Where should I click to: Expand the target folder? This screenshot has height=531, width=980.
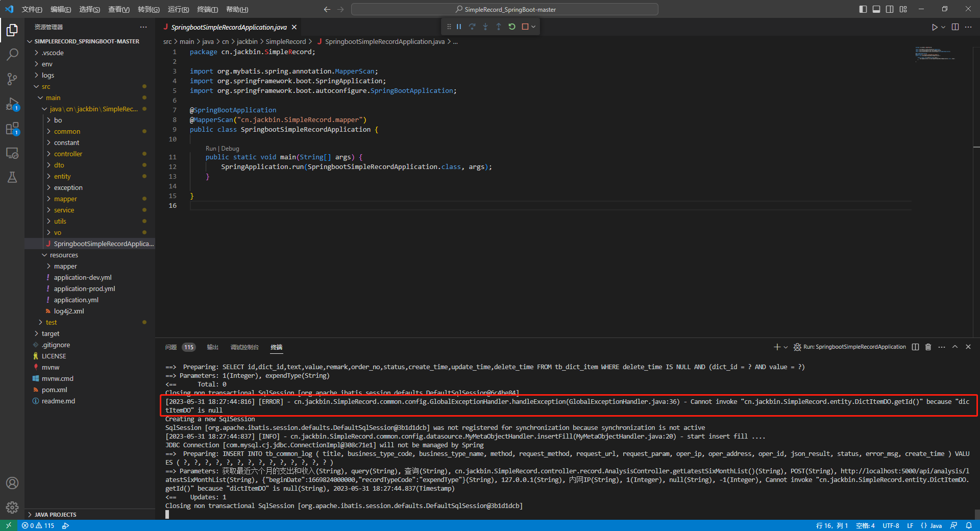pos(51,333)
